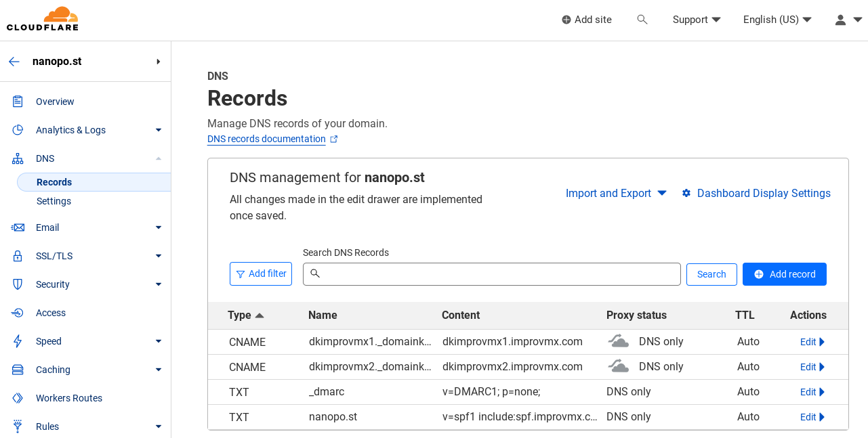Collapse the DNS section arrow

[159, 158]
